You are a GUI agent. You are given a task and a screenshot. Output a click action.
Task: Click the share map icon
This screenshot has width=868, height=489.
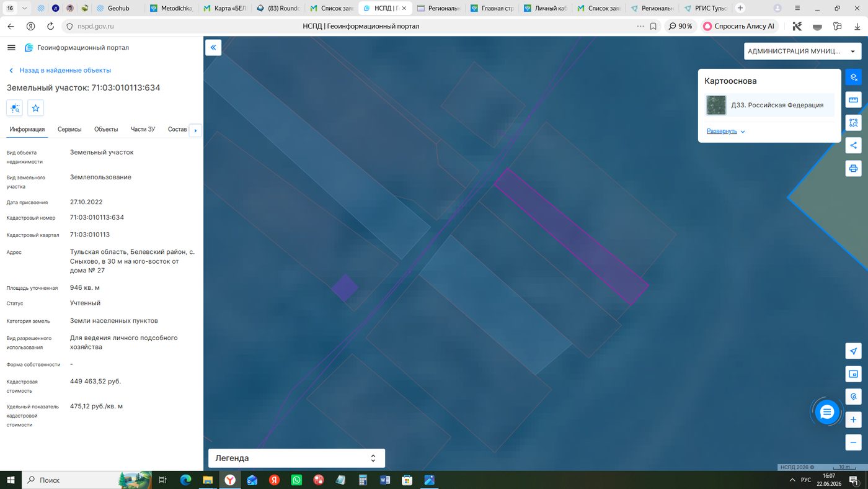pos(854,145)
